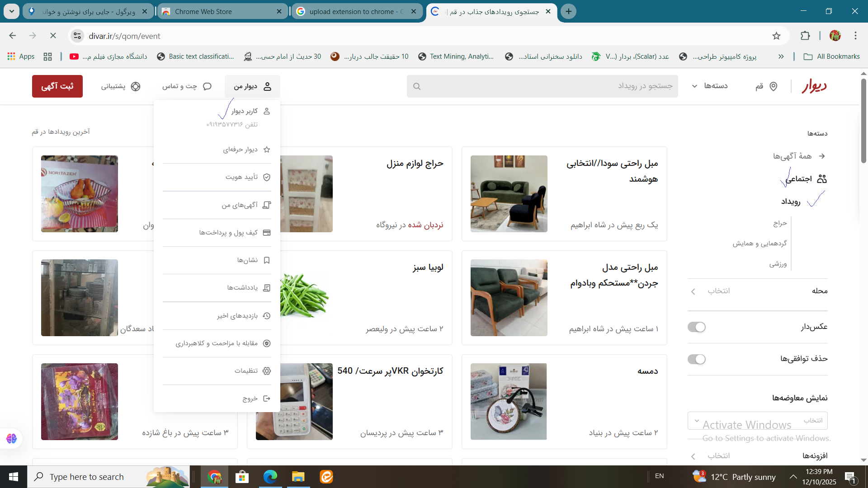The width and height of the screenshot is (868, 488).
Task: Choose خروج (logout) from the menu
Action: point(250,399)
